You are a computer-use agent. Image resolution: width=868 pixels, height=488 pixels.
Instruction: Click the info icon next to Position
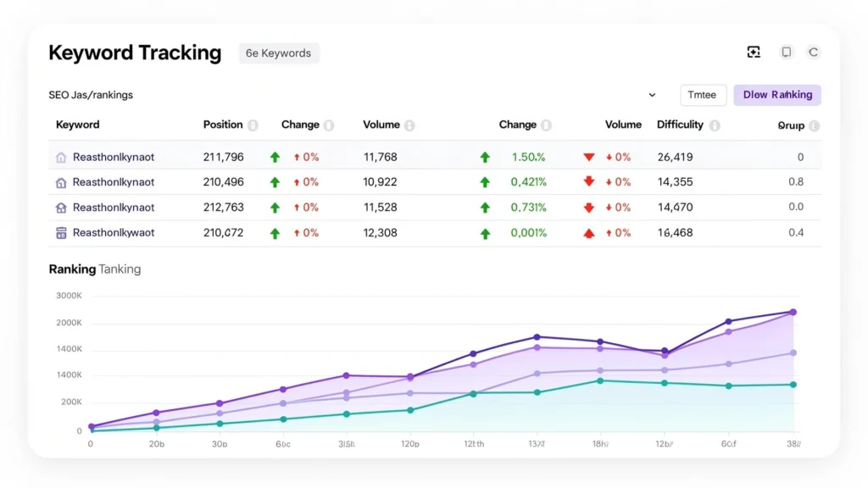pyautogui.click(x=253, y=125)
